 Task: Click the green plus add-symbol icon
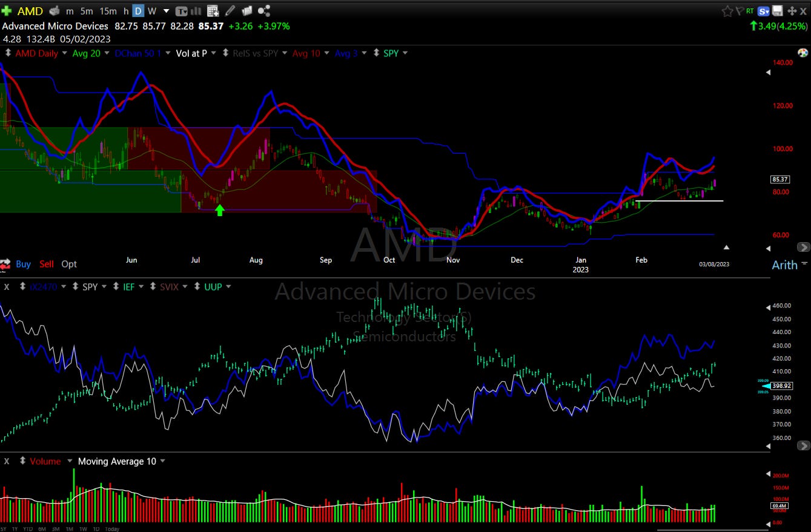[x=7, y=11]
